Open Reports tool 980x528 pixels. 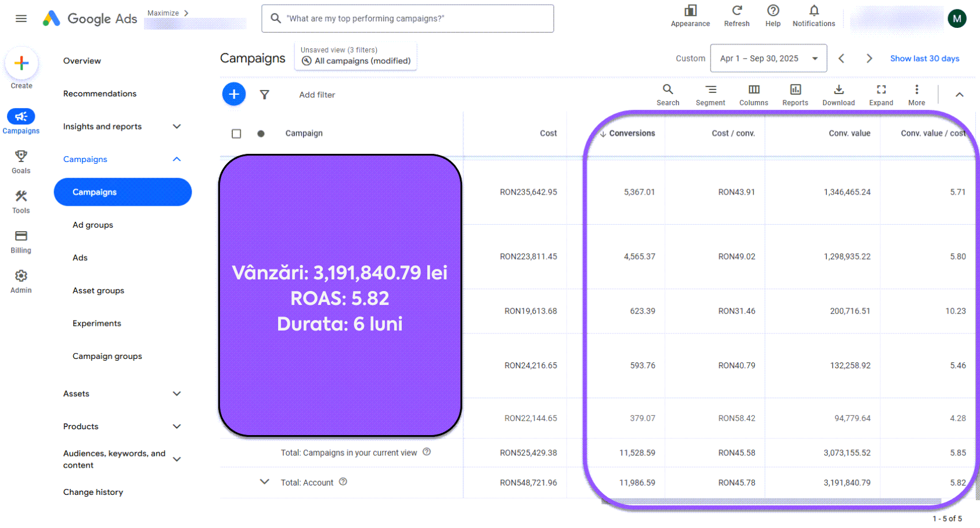coord(795,95)
